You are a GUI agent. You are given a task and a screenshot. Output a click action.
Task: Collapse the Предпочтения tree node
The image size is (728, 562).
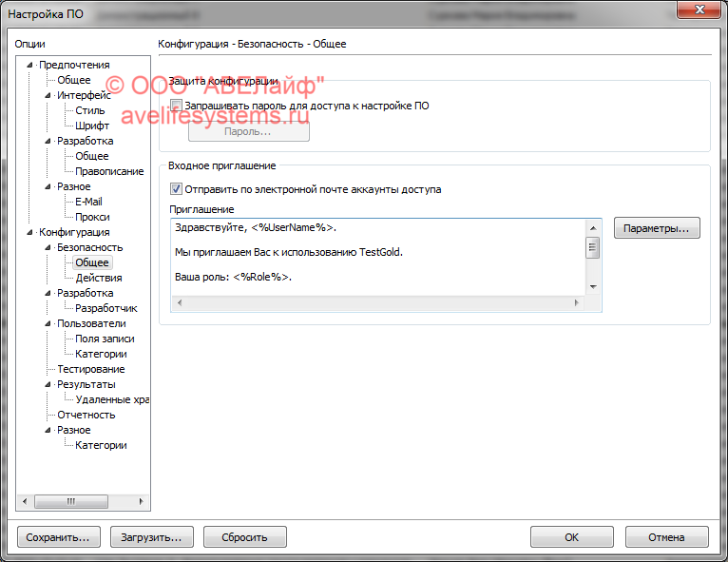coord(29,65)
